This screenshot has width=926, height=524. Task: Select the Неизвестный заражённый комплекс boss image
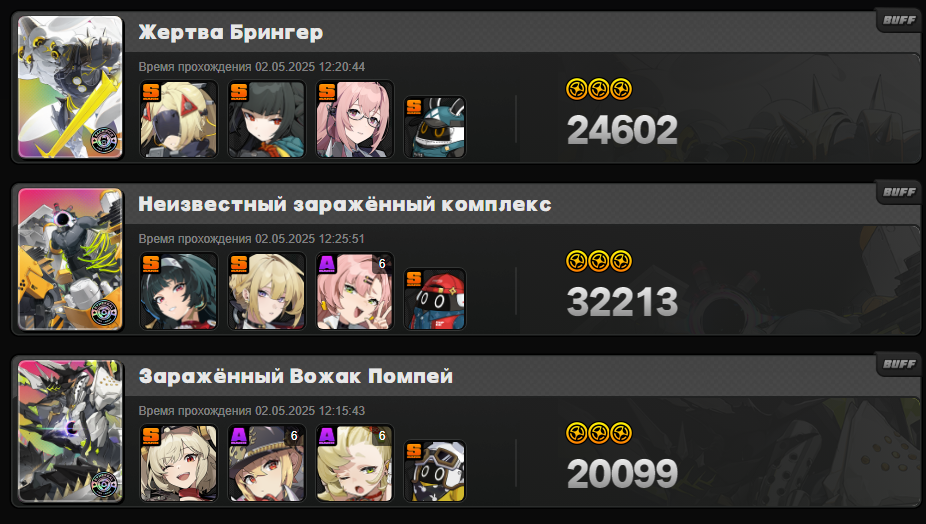[70, 259]
